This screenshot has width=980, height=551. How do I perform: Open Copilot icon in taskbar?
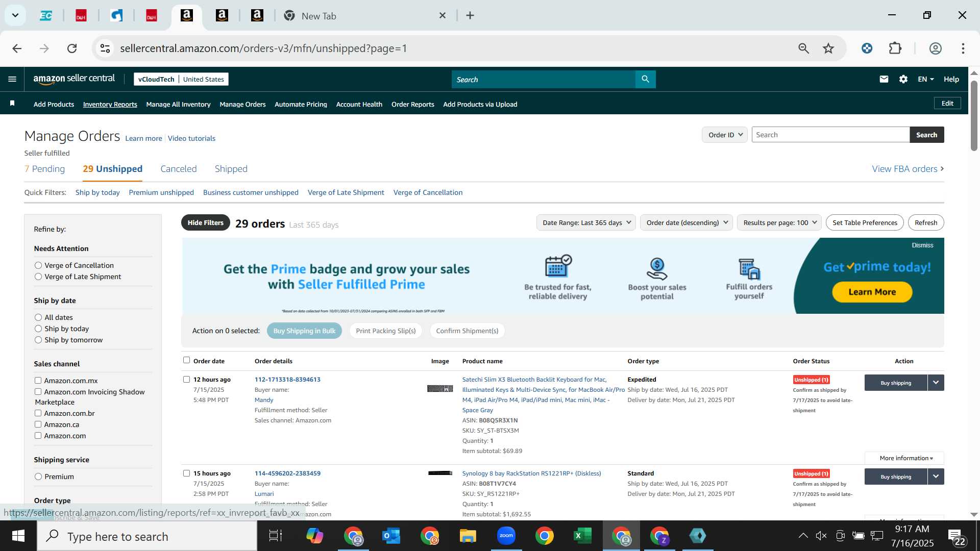(315, 536)
